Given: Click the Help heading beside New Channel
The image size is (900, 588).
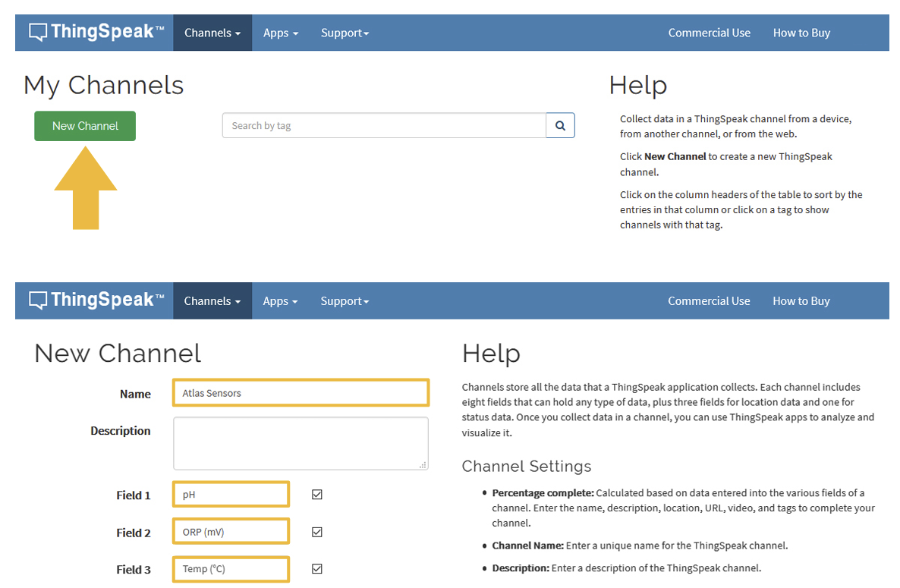Looking at the screenshot, I should point(491,354).
